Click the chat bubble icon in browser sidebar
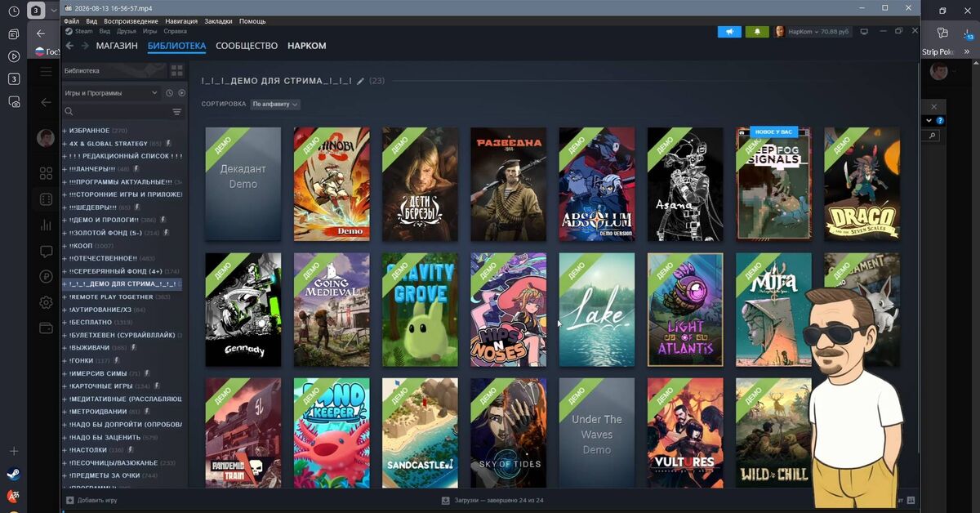Image resolution: width=980 pixels, height=513 pixels. click(x=46, y=251)
